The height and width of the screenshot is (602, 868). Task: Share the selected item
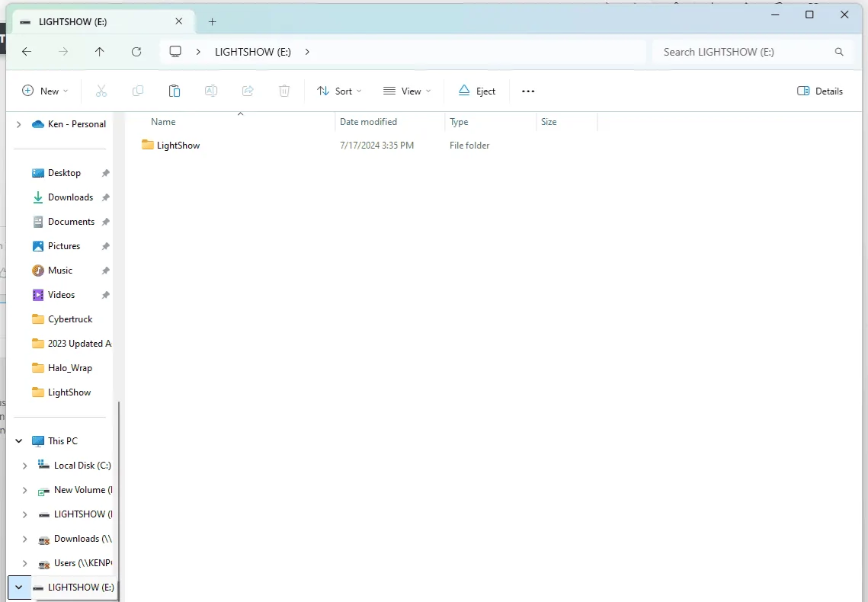click(x=248, y=91)
